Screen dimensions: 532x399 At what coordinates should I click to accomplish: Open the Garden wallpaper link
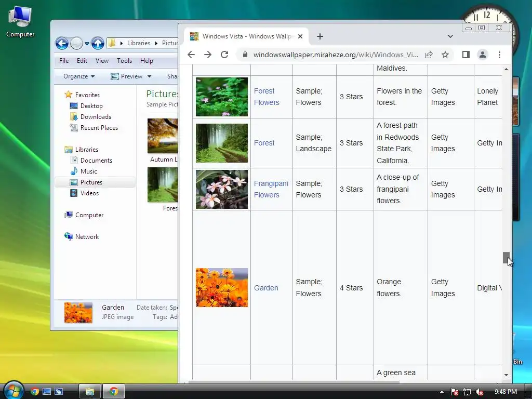(x=266, y=288)
